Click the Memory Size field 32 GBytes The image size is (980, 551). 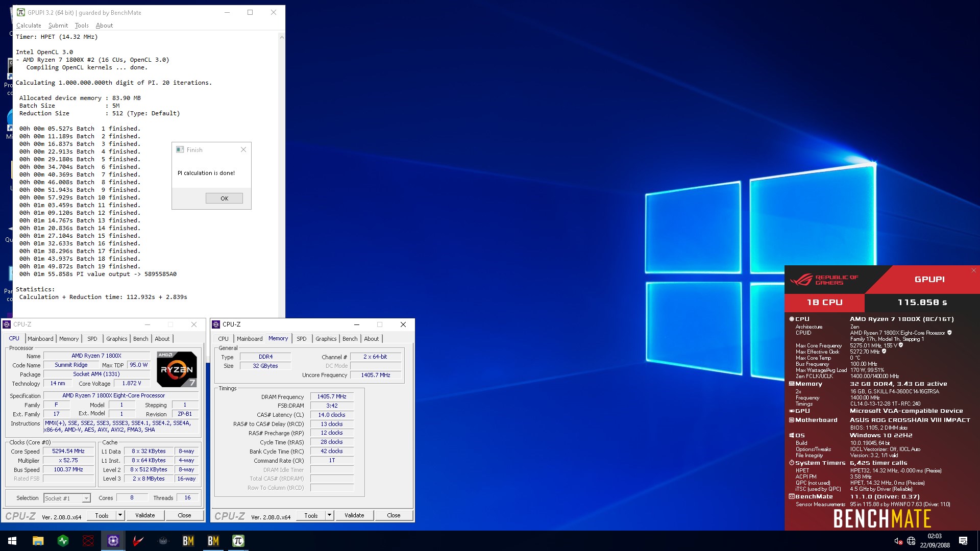pos(265,366)
